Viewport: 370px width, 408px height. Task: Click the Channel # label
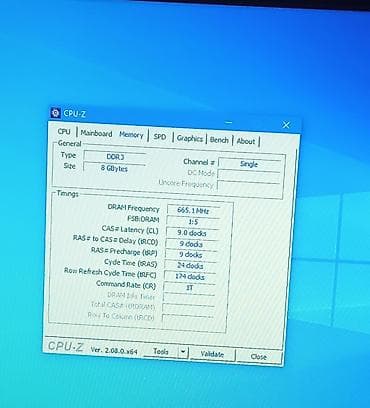(199, 162)
